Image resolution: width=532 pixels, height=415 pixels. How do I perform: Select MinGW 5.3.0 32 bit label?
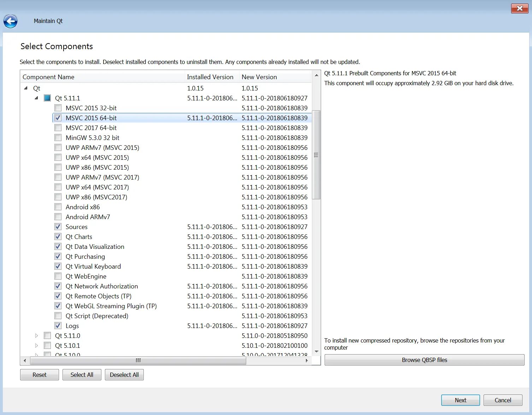point(92,138)
